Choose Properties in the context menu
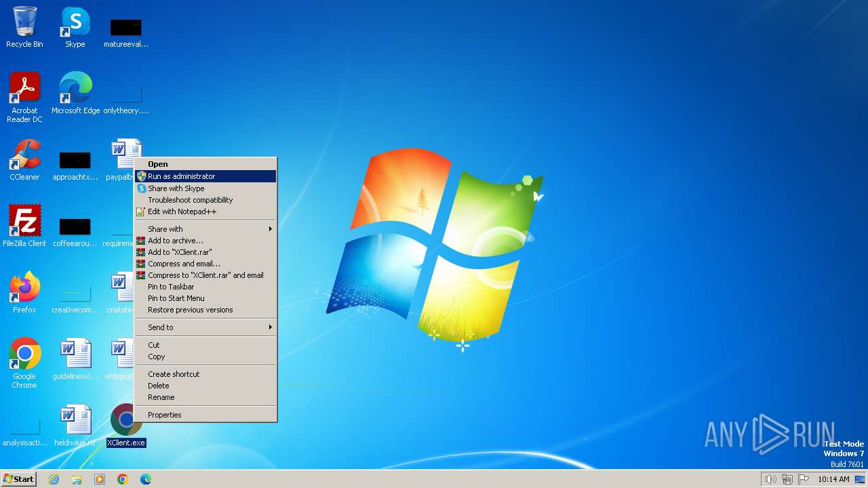This screenshot has width=868, height=488. 205,415
